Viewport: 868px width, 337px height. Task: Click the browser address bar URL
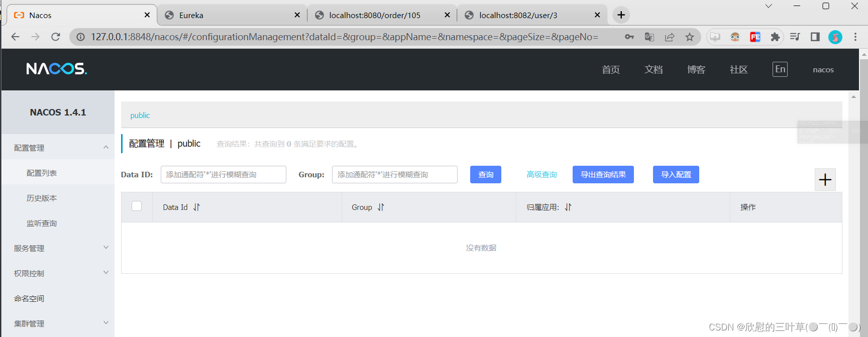coord(345,37)
